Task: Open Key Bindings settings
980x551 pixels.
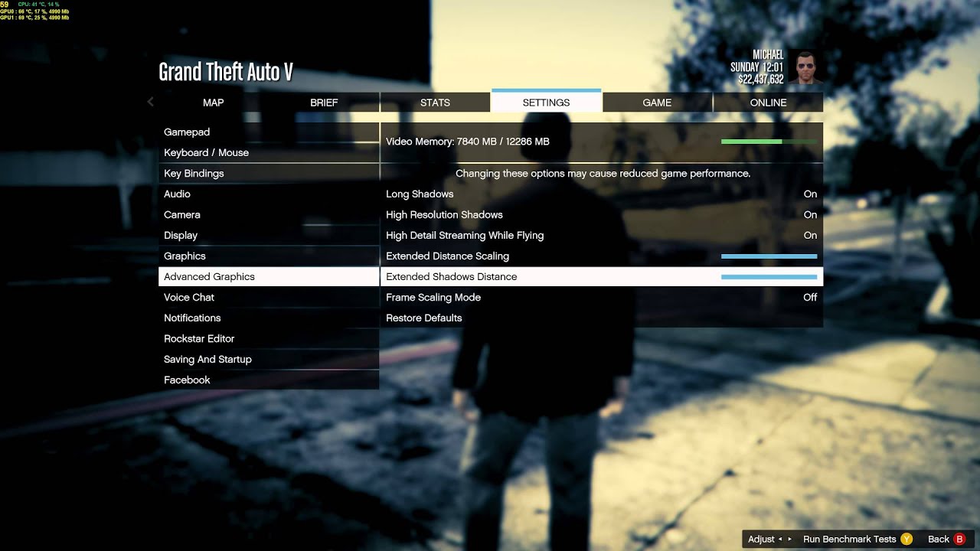Action: point(269,174)
